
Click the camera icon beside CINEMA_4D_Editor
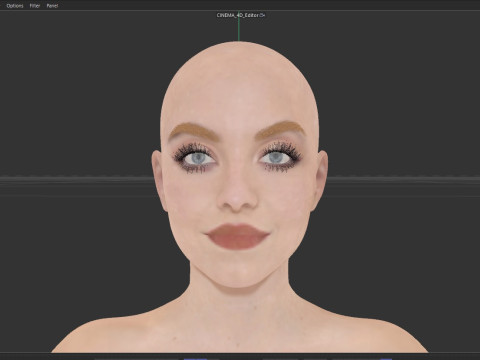(x=263, y=15)
